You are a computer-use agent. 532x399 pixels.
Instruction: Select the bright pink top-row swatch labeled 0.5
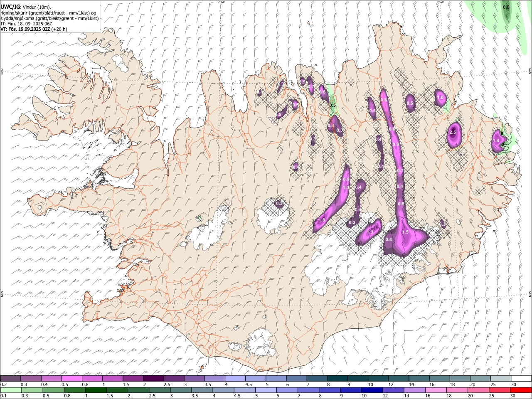[71, 379]
